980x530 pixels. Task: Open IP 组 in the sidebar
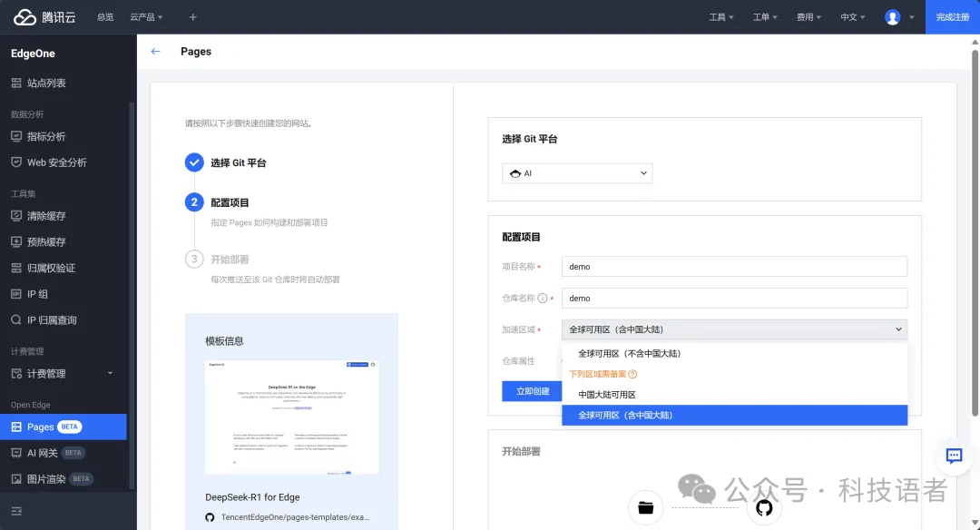pos(37,294)
